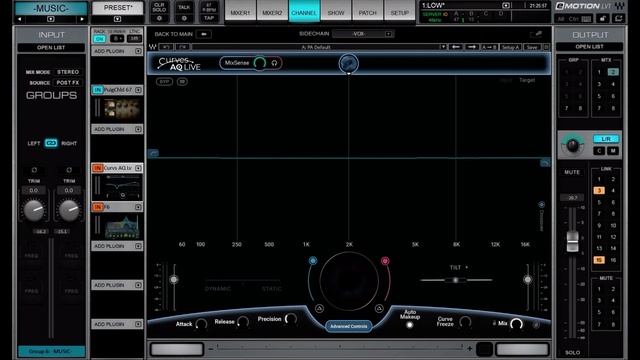This screenshot has width=640, height=360.
Task: Toggle the IN button for F6 plugin
Action: point(98,207)
